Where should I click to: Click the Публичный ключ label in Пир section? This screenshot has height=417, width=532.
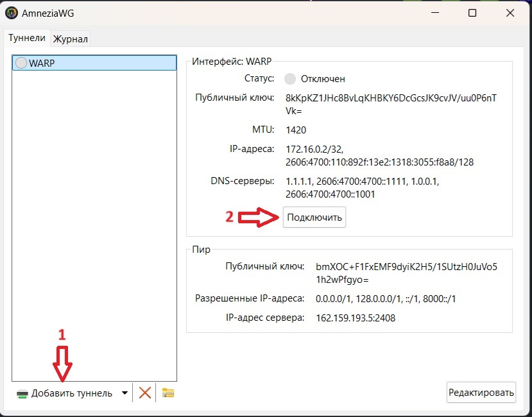point(264,266)
